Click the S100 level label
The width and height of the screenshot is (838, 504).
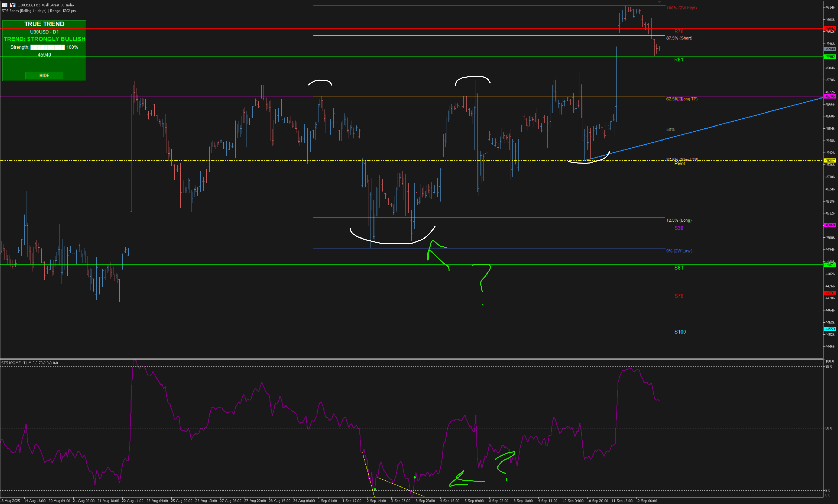click(680, 332)
